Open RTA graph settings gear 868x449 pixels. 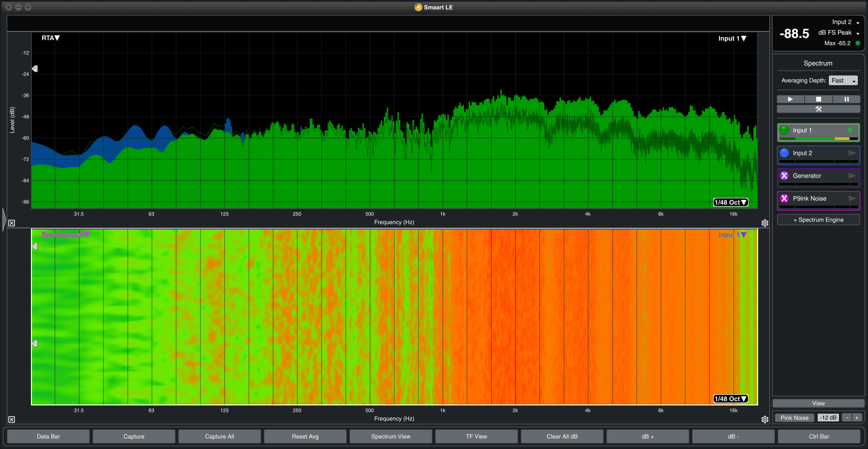point(765,223)
